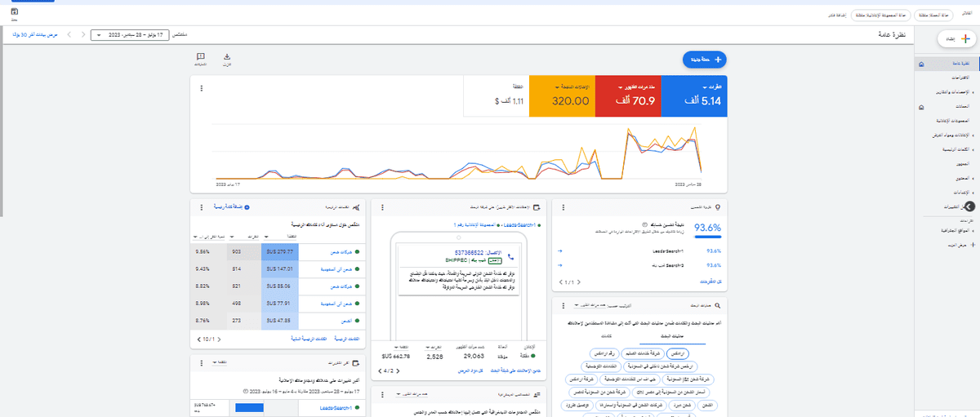Open the date range dropdown
Viewport: 980px width, 417px height.
tap(131, 35)
